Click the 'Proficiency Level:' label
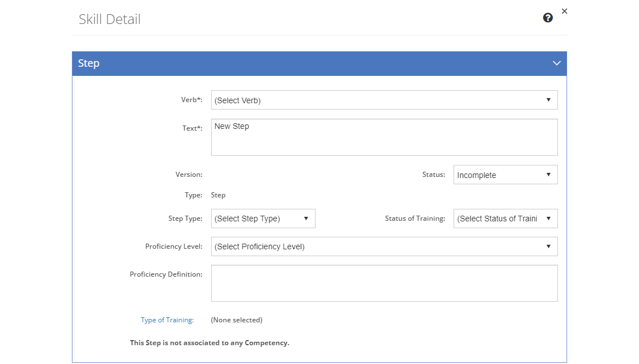The image size is (639, 364). pyautogui.click(x=173, y=246)
